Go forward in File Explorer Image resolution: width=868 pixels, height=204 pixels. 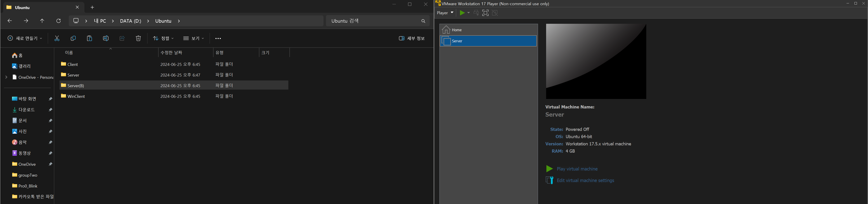coord(26,21)
